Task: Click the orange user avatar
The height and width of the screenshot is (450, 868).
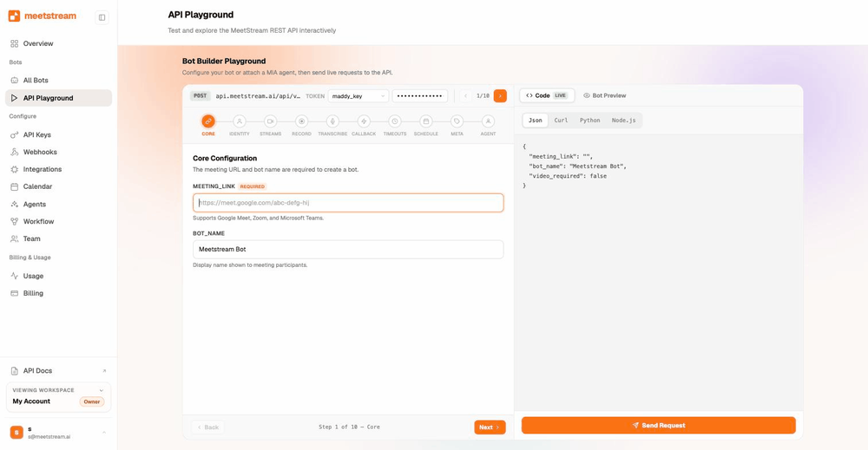Action: tap(16, 433)
